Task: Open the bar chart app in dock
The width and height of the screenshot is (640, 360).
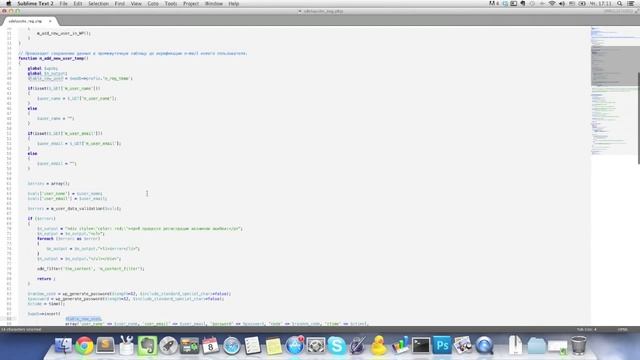Action: pyautogui.click(x=400, y=345)
